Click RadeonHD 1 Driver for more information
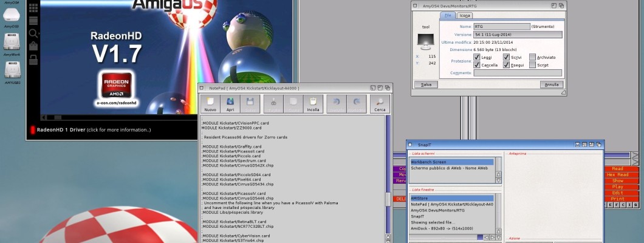This screenshot has width=644, height=243. pyautogui.click(x=94, y=130)
